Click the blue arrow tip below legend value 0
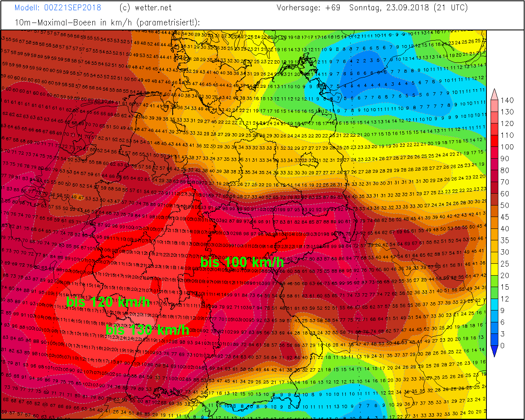 click(494, 351)
